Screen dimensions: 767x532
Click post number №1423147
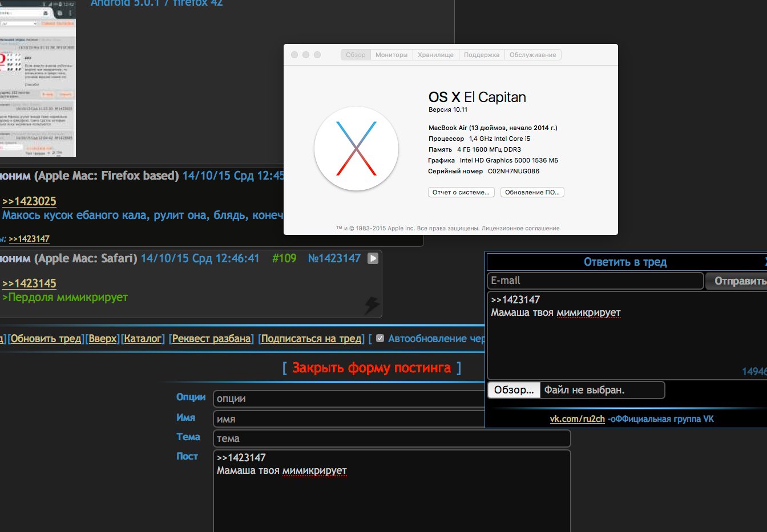[334, 258]
